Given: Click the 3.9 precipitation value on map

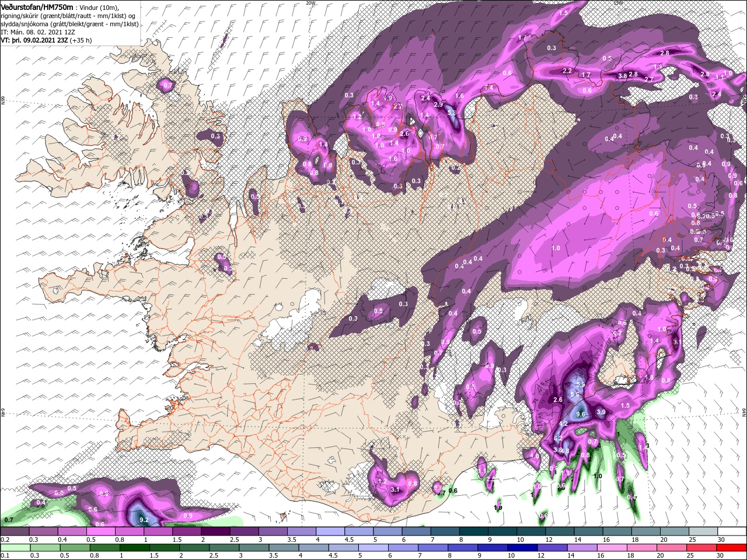Looking at the screenshot, I should click(x=602, y=412).
